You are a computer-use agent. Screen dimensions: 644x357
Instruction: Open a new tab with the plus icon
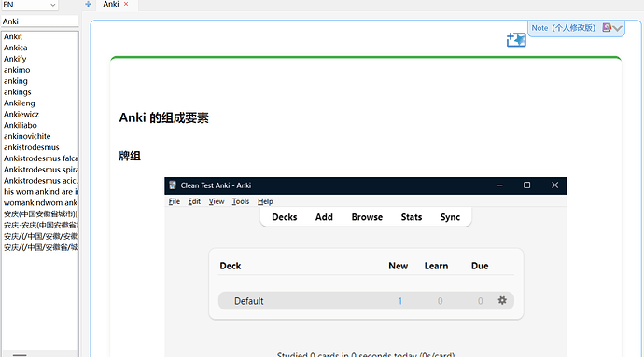[89, 4]
